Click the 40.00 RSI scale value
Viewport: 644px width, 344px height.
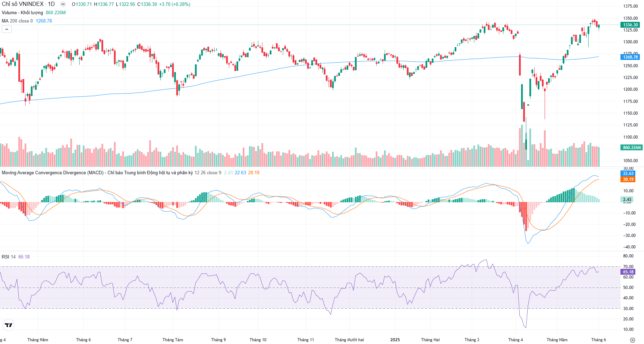628,298
